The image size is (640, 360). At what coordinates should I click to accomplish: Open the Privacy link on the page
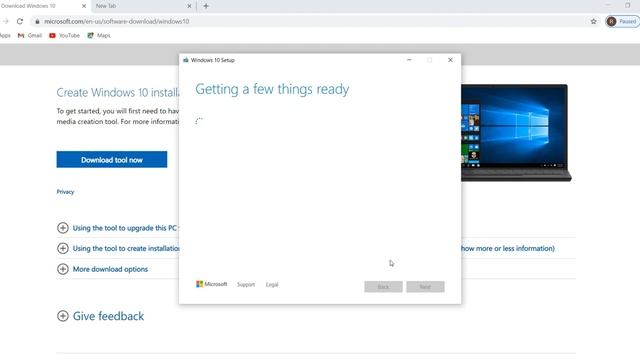pyautogui.click(x=65, y=192)
